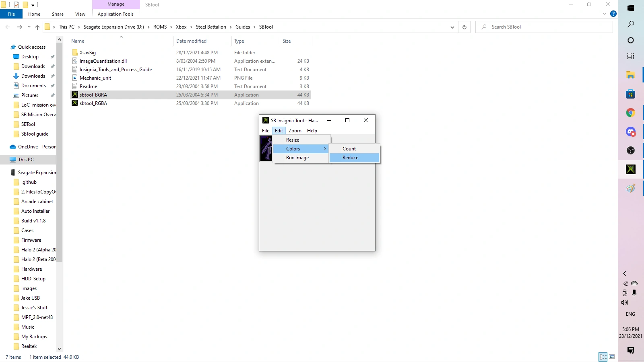Click the Properties icon in Quick Access Toolbar
The height and width of the screenshot is (362, 644).
coord(17,5)
